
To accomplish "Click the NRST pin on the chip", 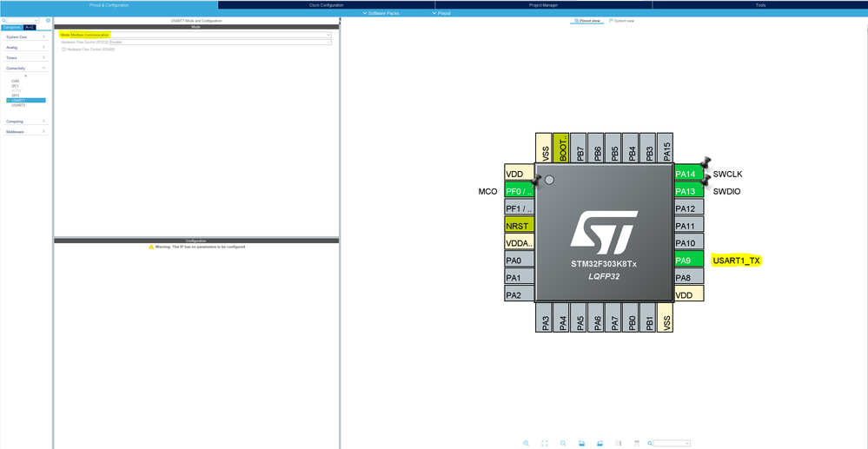I will point(520,225).
